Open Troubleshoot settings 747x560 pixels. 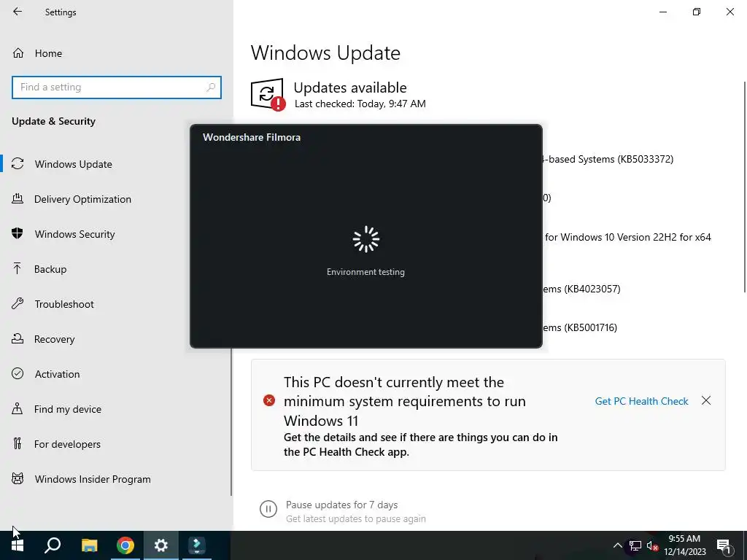[x=64, y=304]
